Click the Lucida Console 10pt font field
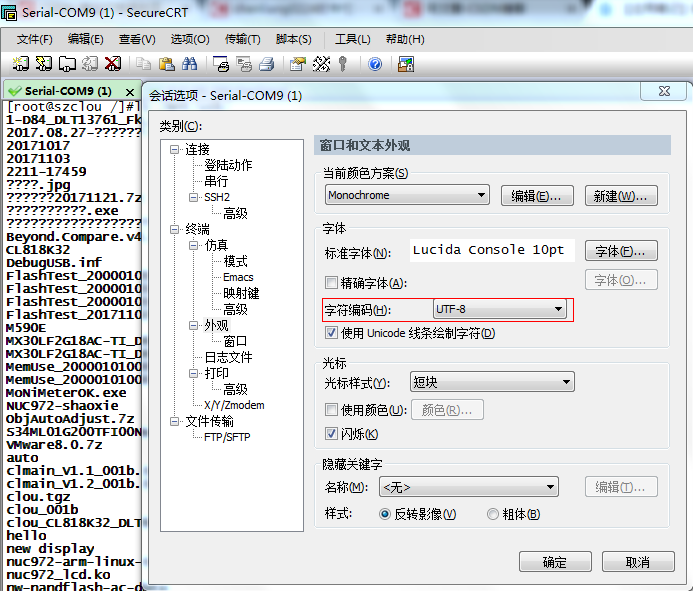 [492, 250]
